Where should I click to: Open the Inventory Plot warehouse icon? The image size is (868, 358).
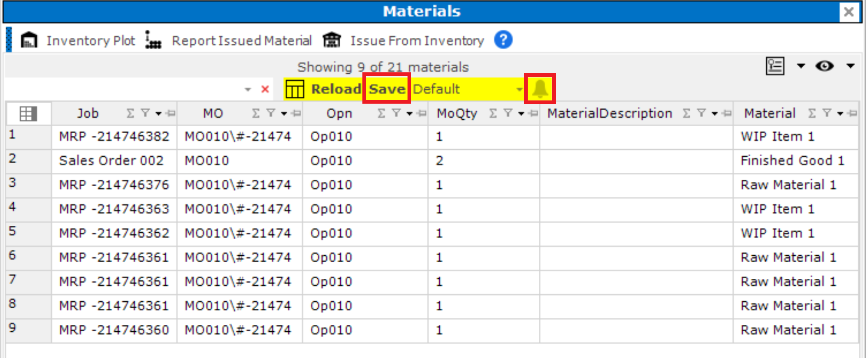29,40
